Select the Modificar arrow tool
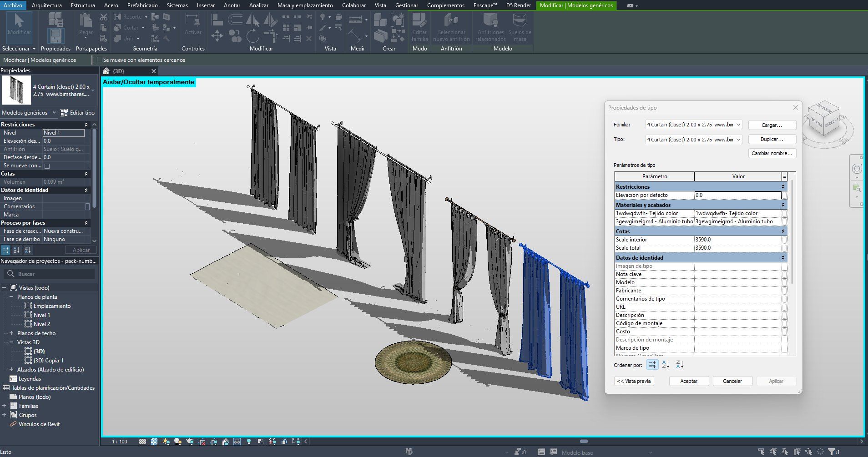 pyautogui.click(x=19, y=27)
